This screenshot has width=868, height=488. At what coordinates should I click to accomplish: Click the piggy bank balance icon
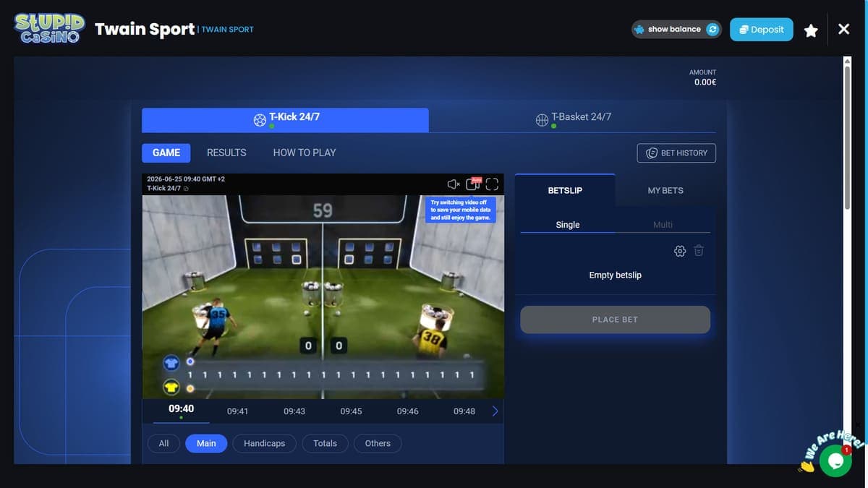pyautogui.click(x=639, y=30)
